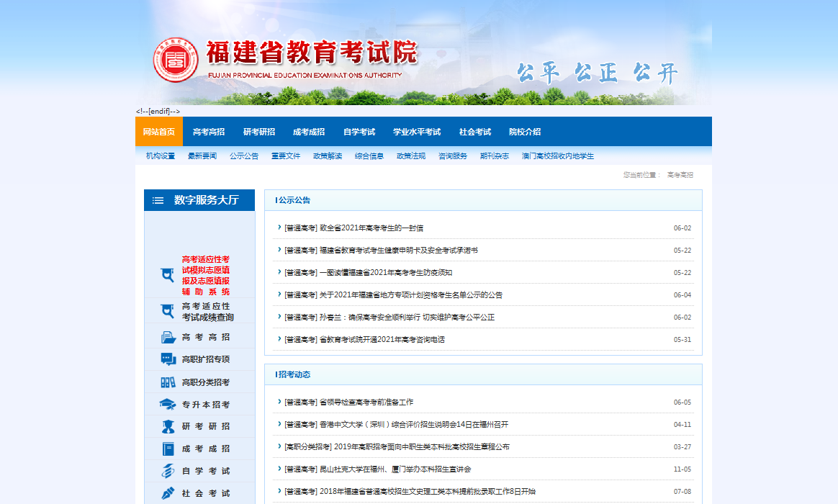Open the 自学考试 main navigation item
838x504 pixels.
pos(359,132)
